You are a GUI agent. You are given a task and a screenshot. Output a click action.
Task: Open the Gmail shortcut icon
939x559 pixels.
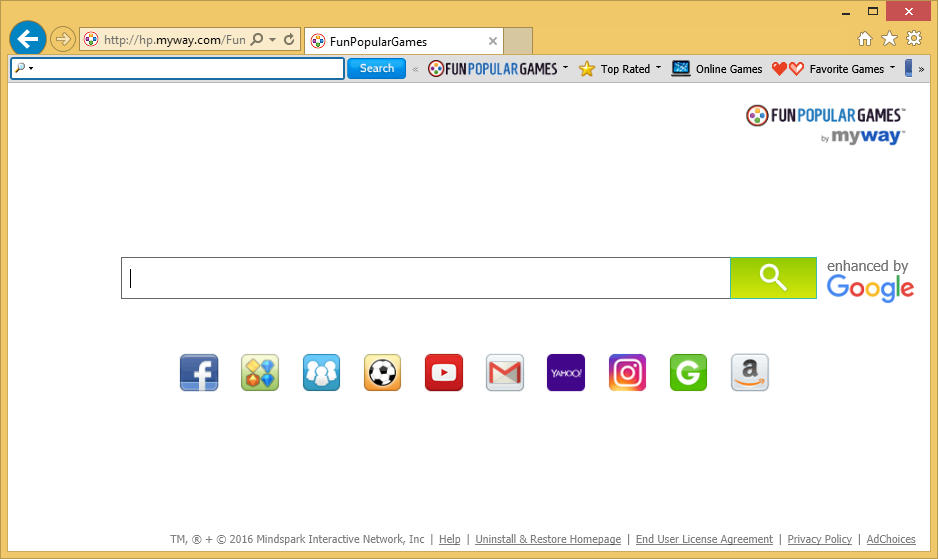tap(505, 372)
